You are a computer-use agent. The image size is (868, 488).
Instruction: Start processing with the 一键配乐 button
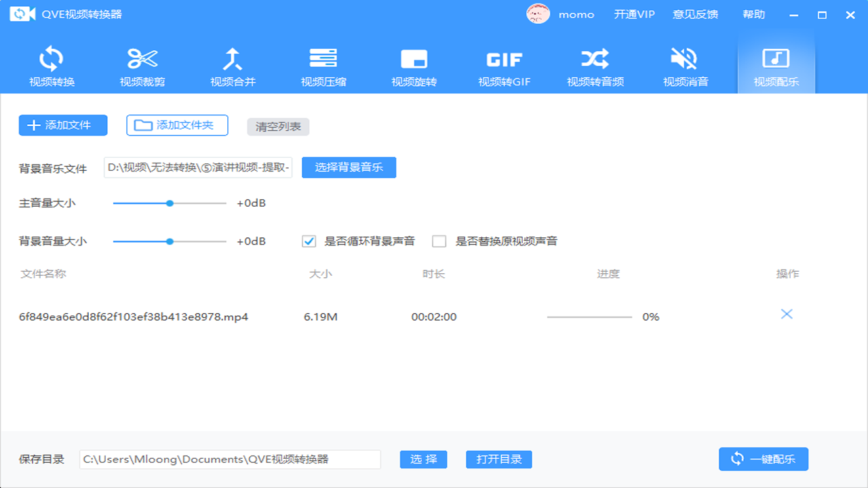763,459
